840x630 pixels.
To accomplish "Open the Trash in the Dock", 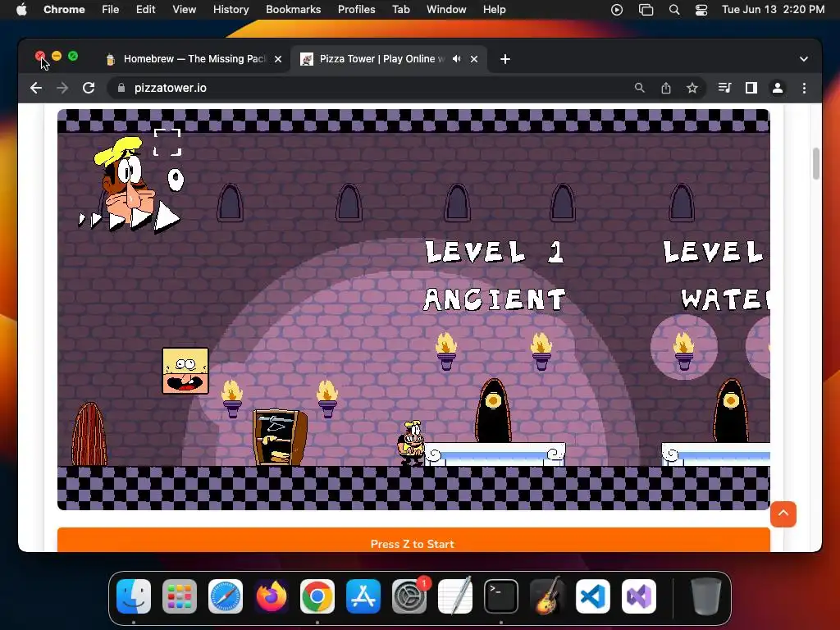I will point(706,596).
